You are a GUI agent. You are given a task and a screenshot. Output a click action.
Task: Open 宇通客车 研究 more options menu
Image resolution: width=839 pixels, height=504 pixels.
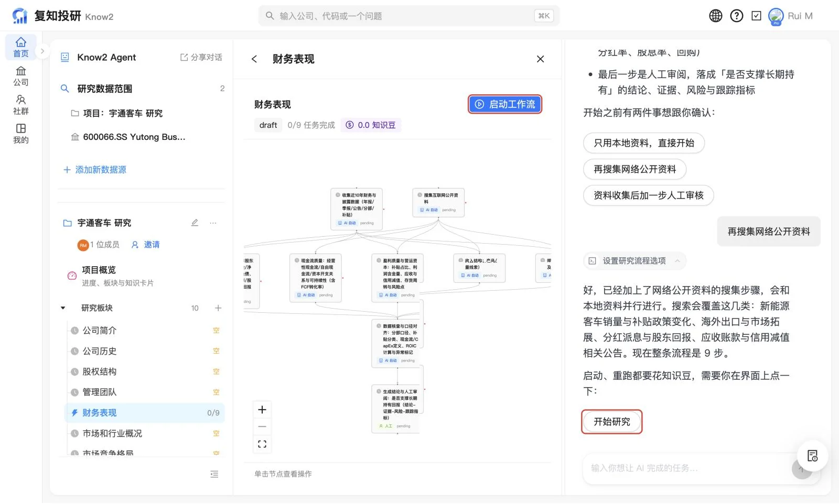[213, 223]
